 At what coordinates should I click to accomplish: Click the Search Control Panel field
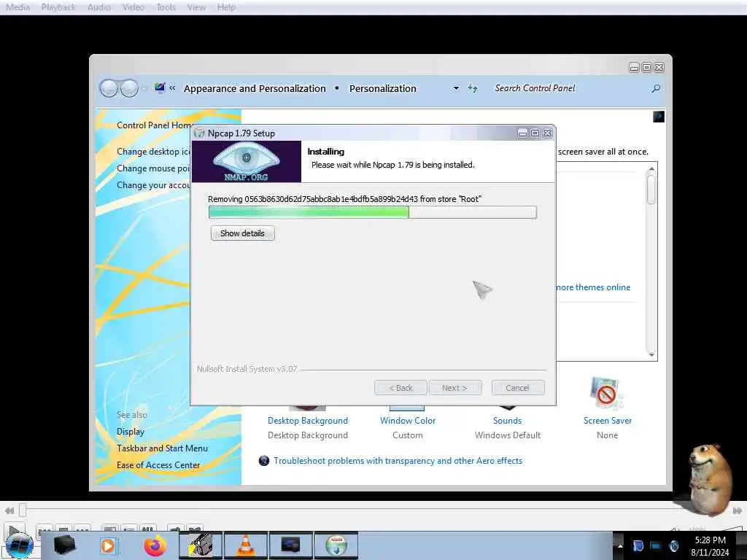[569, 88]
